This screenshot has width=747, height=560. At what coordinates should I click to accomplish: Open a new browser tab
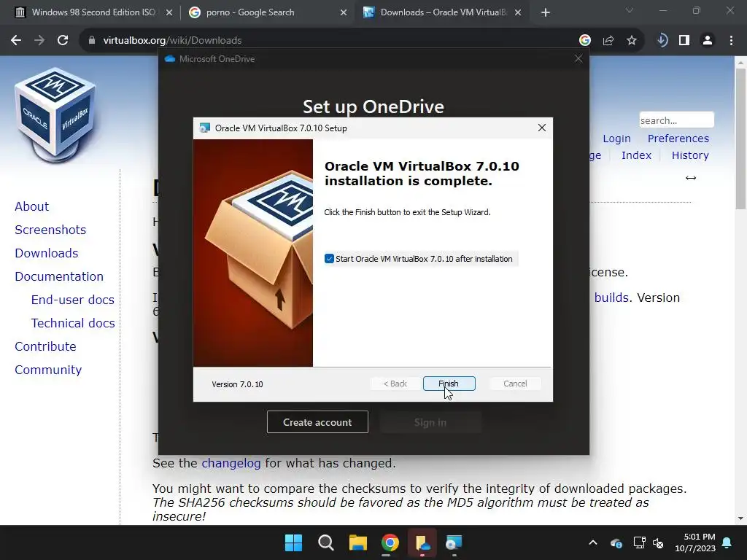546,12
